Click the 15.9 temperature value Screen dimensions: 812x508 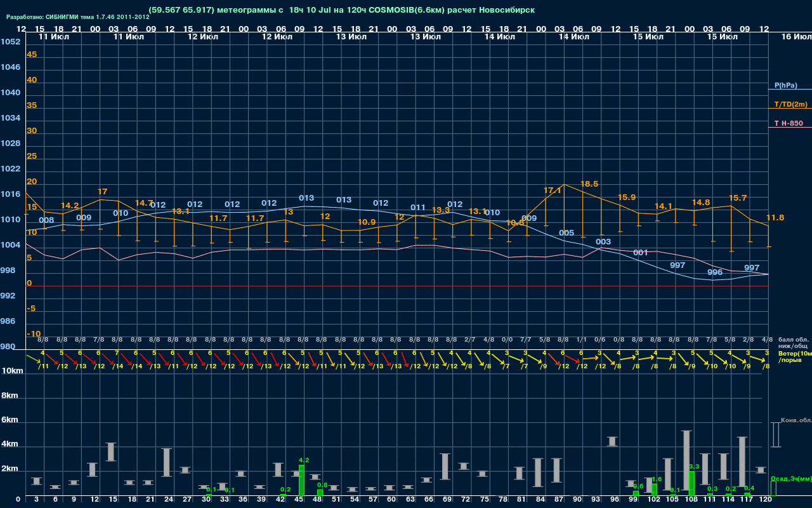627,197
